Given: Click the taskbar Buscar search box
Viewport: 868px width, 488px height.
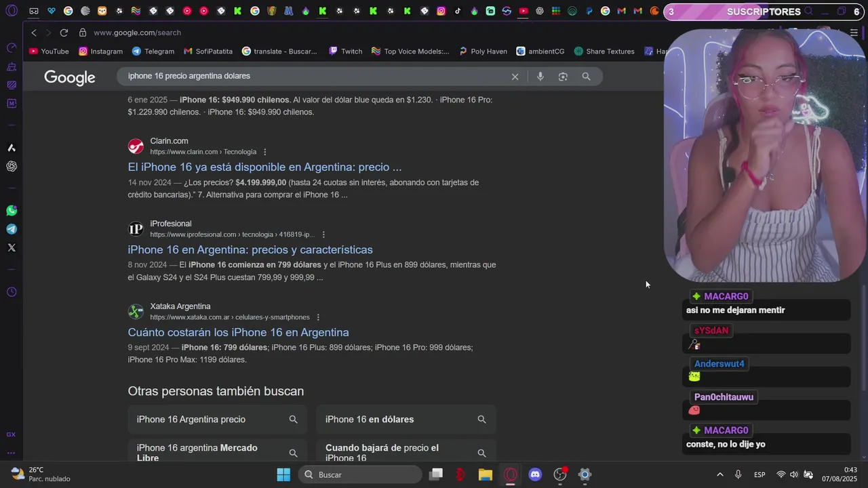Looking at the screenshot, I should pos(359,474).
